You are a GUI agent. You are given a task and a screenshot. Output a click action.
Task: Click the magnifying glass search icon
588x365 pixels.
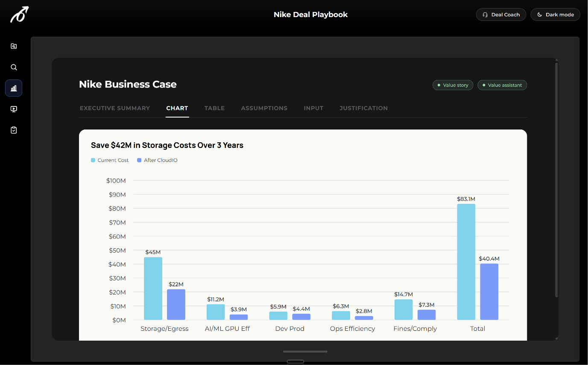coord(14,67)
